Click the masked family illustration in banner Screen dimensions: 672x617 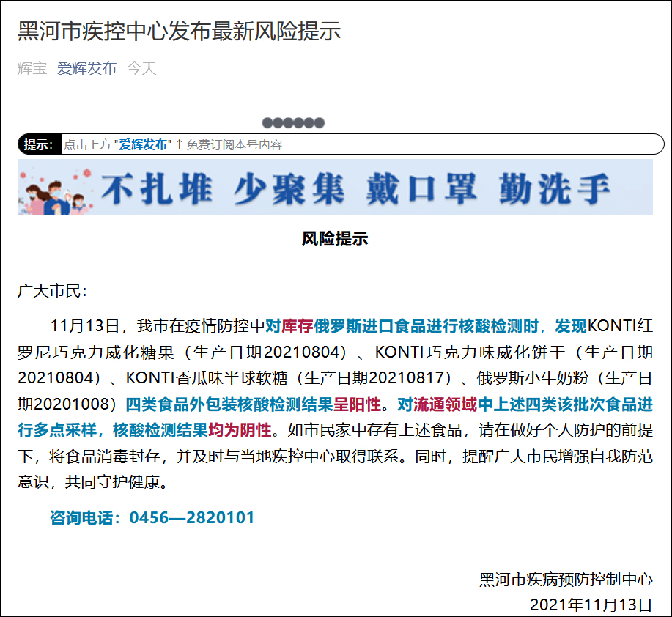55,191
